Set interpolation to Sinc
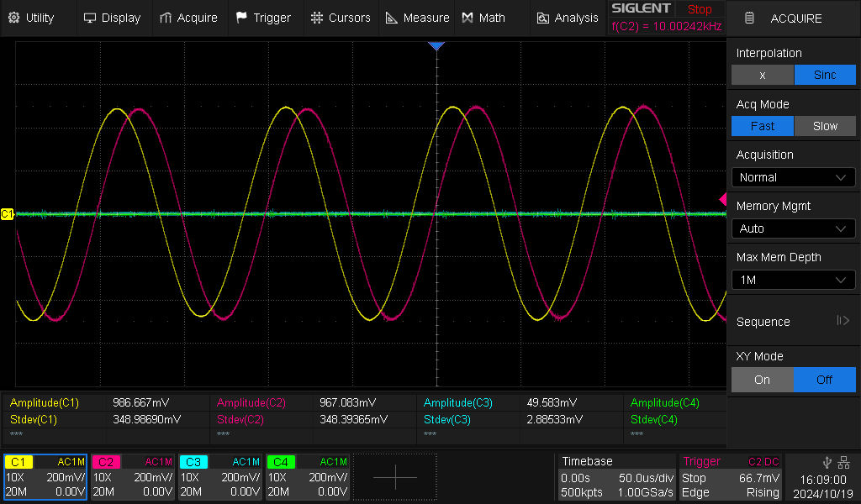The height and width of the screenshot is (504, 861). pyautogui.click(x=825, y=75)
